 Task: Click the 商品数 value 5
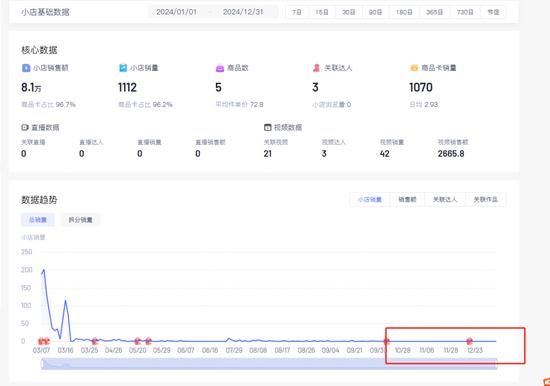pyautogui.click(x=218, y=87)
